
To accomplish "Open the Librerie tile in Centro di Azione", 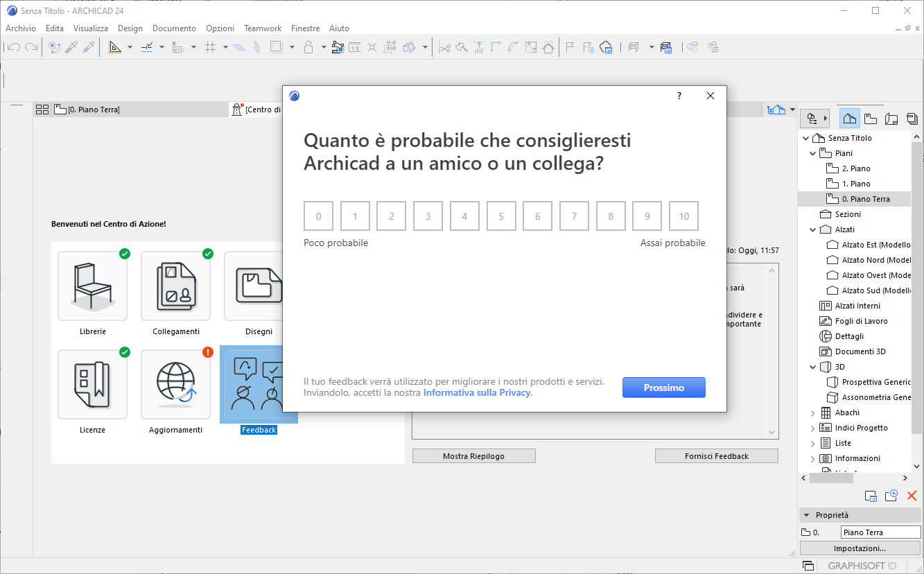I will [92, 286].
